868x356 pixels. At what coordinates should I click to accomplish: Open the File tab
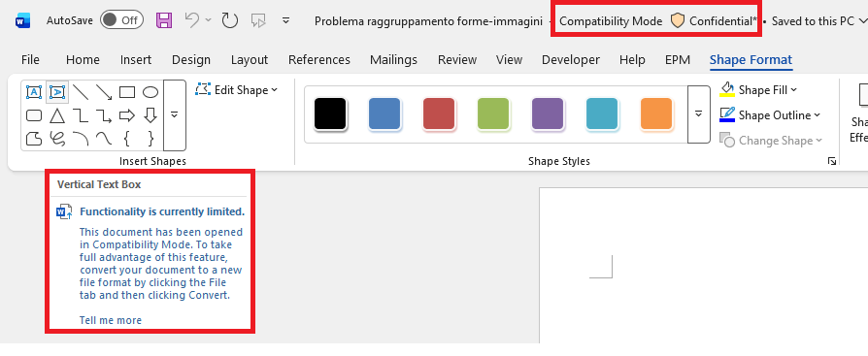(30, 60)
